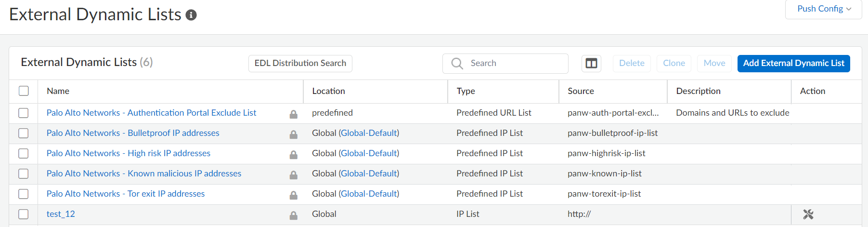Open the Push Config dropdown
Viewport: 868px width, 227px height.
coord(824,9)
